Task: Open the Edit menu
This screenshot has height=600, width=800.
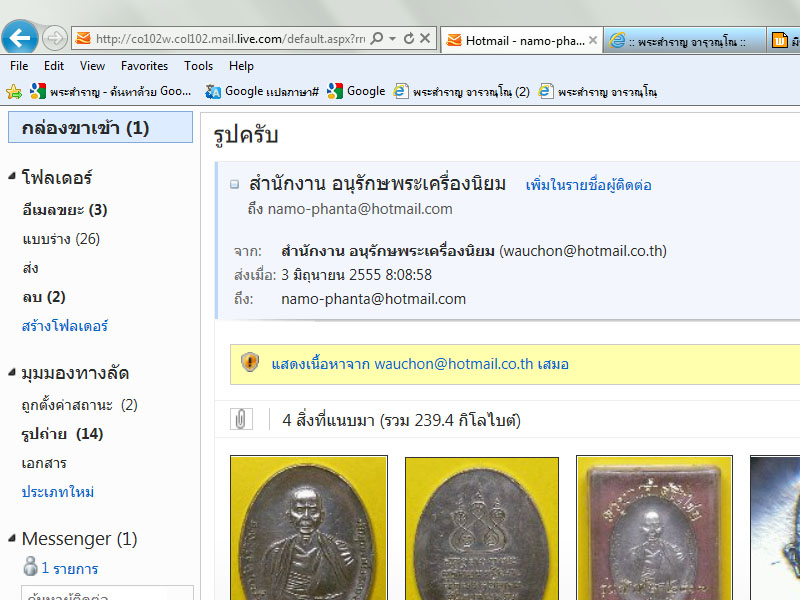Action: click(x=54, y=66)
